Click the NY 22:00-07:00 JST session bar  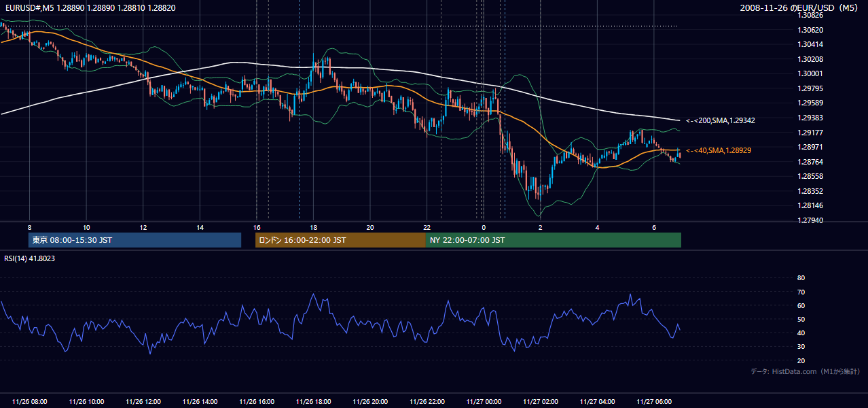coord(554,240)
